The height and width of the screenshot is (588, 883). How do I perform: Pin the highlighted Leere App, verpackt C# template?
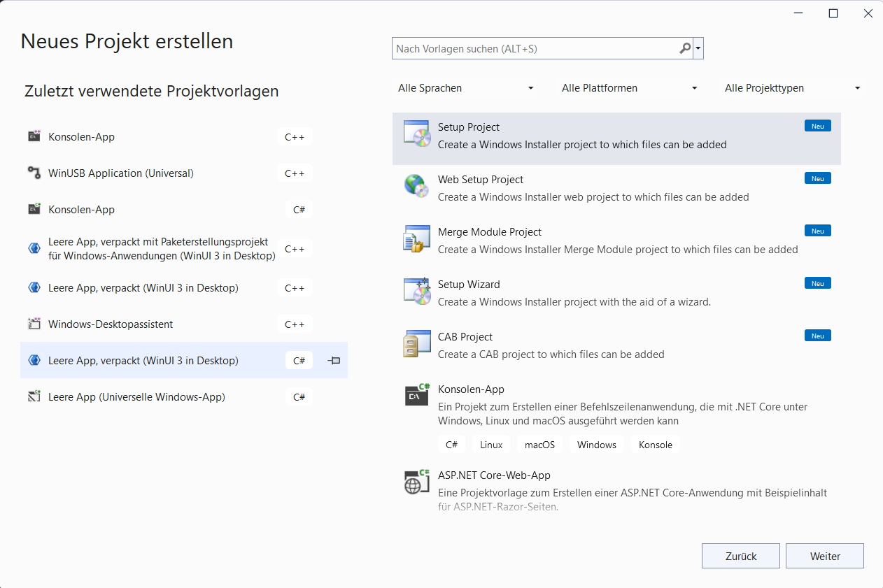334,360
